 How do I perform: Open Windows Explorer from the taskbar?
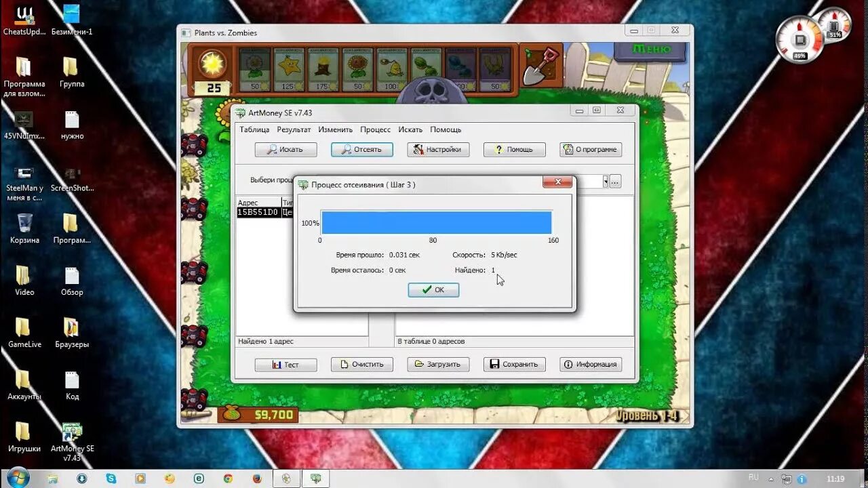click(53, 479)
